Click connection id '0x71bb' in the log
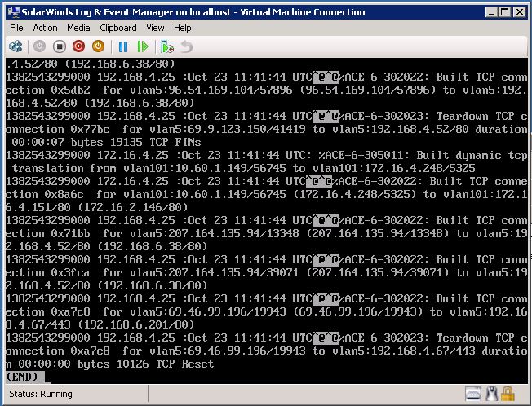This screenshot has width=532, height=406. (x=70, y=233)
